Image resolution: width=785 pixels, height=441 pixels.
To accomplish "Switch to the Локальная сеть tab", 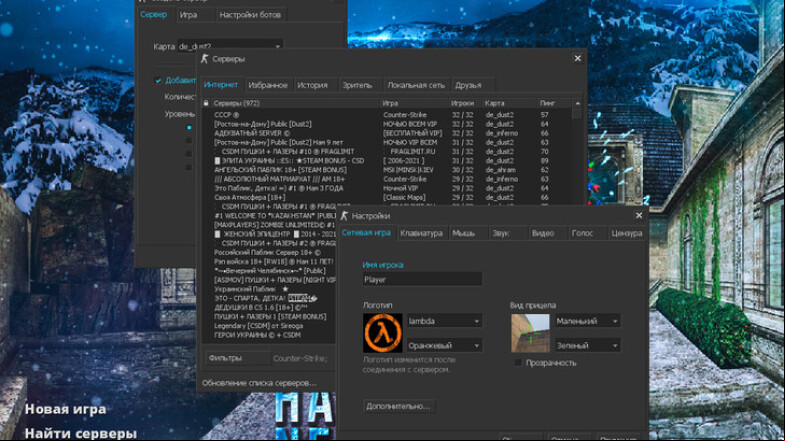I will coord(416,85).
